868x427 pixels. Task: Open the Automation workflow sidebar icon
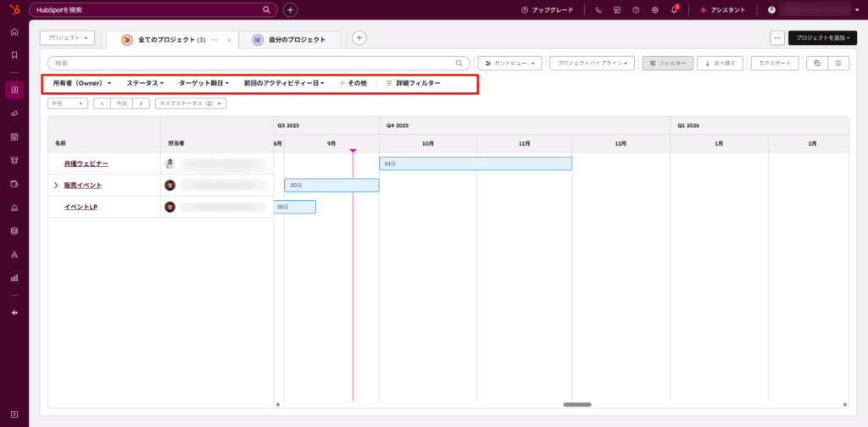click(x=14, y=254)
